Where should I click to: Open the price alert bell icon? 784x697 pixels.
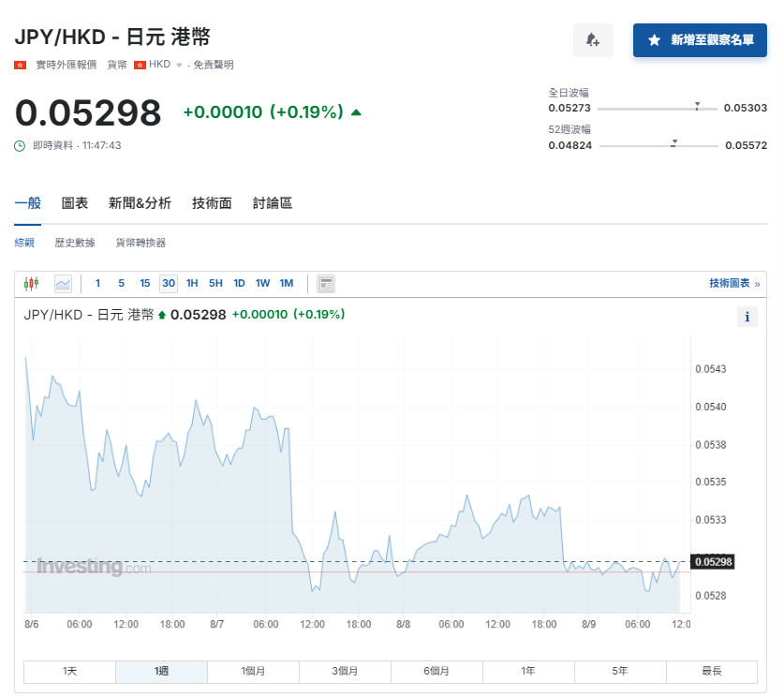pyautogui.click(x=594, y=41)
